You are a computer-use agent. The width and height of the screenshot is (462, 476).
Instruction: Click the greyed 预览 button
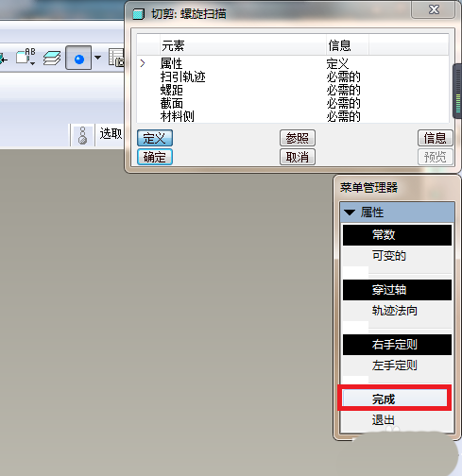(x=436, y=157)
